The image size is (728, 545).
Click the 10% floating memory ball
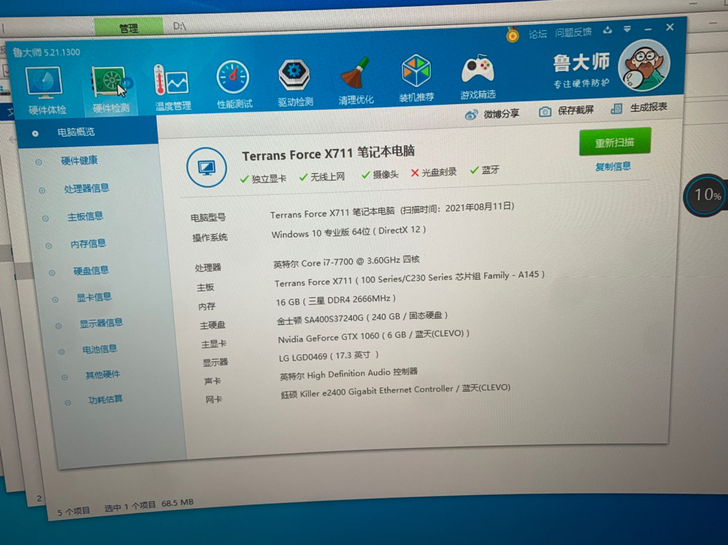pyautogui.click(x=706, y=195)
